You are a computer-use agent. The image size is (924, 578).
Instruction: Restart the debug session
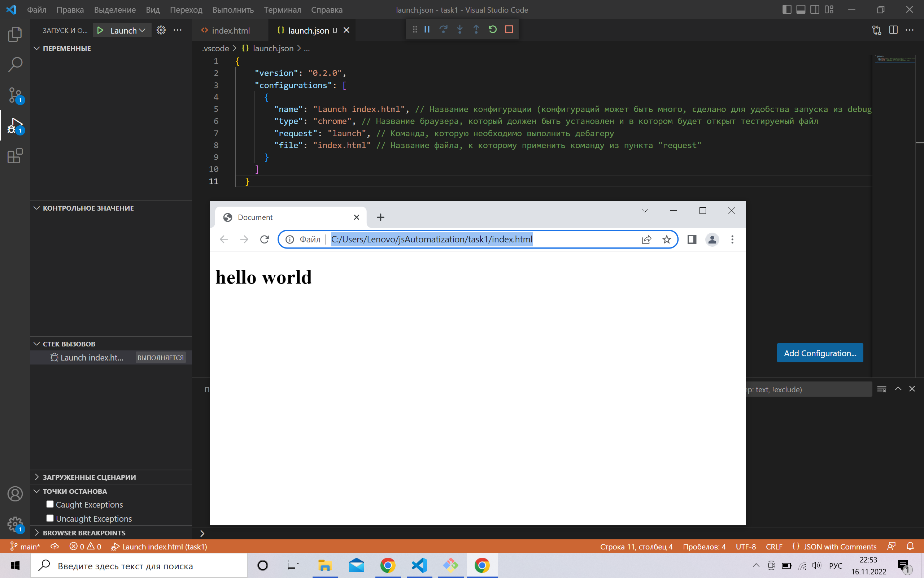pyautogui.click(x=493, y=29)
